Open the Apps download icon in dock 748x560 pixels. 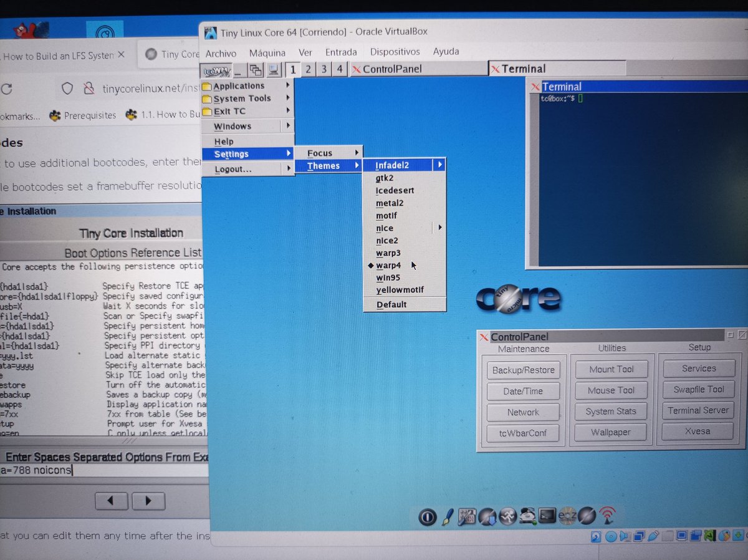coord(487,516)
